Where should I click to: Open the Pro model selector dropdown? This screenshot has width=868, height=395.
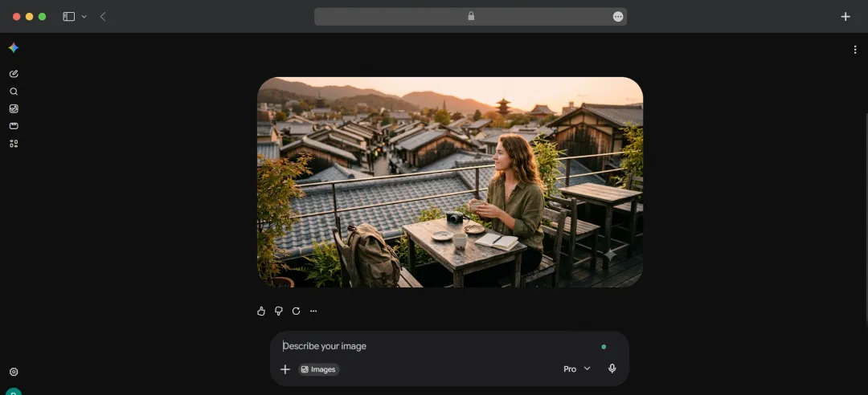pyautogui.click(x=577, y=369)
